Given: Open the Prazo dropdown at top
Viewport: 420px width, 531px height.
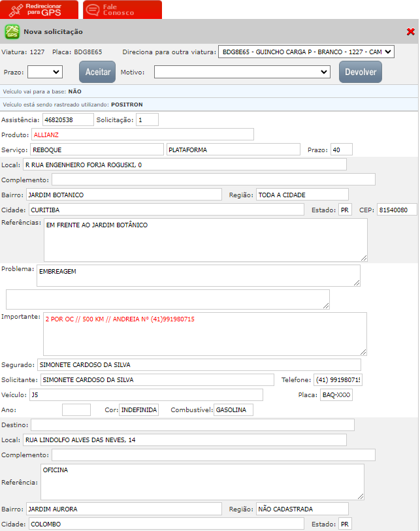Looking at the screenshot, I should 45,72.
